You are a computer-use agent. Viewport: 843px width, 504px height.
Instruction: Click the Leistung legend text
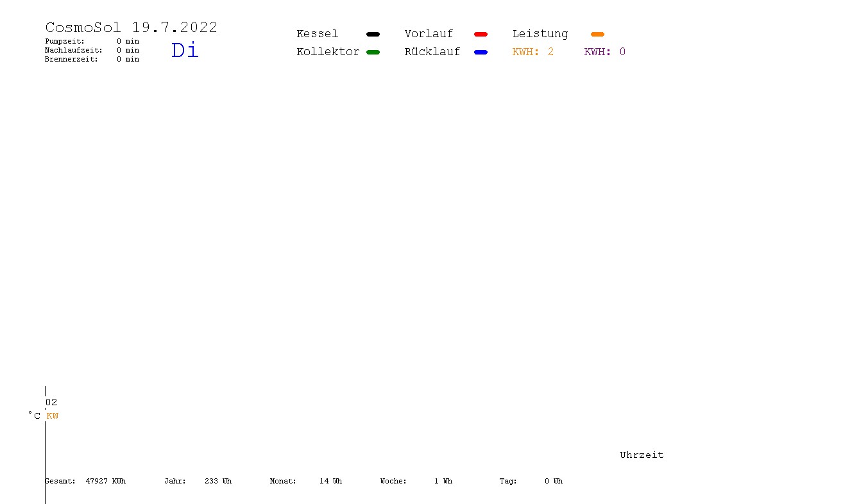(540, 34)
